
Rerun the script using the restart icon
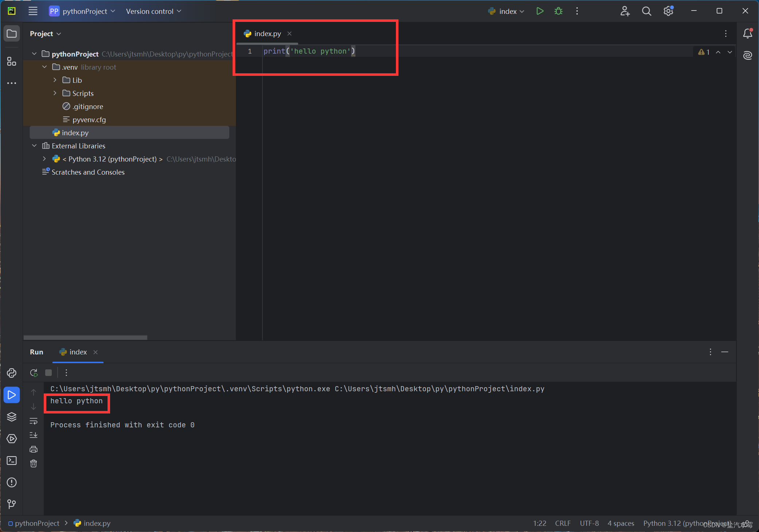click(x=33, y=372)
